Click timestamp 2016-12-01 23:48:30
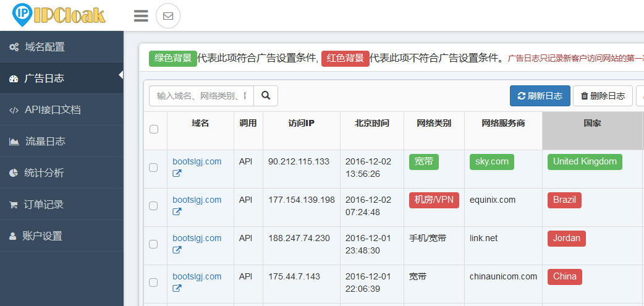Image resolution: width=644 pixels, height=306 pixels. pyautogui.click(x=368, y=244)
